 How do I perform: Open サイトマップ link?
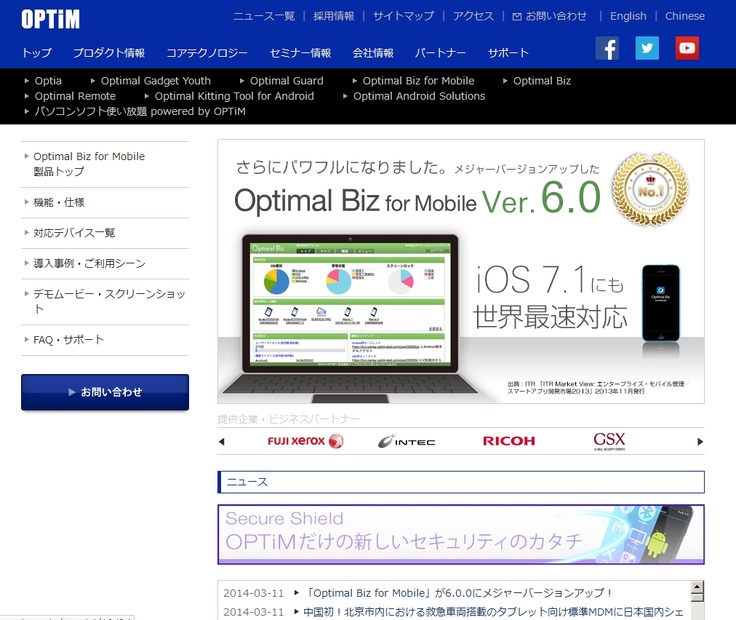(x=403, y=16)
